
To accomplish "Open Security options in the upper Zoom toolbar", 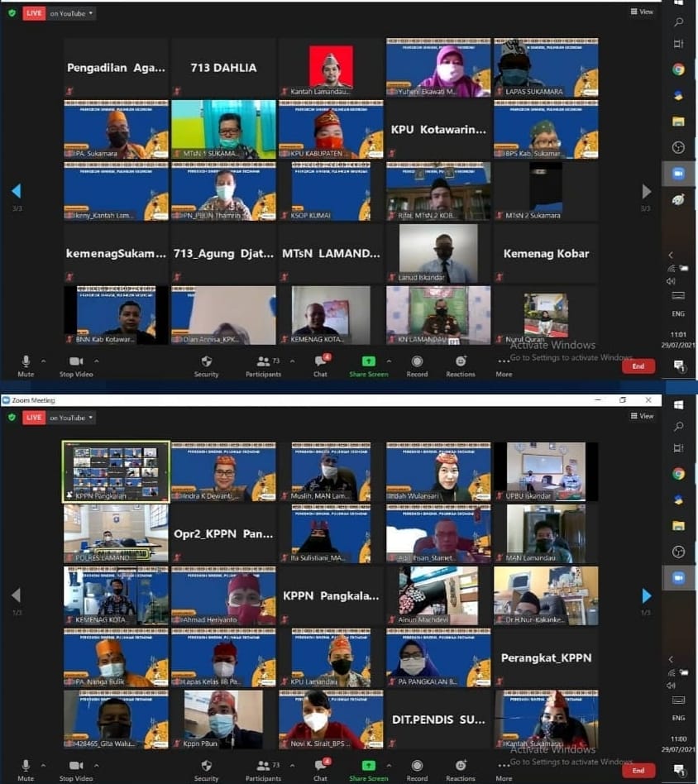I will click(206, 365).
